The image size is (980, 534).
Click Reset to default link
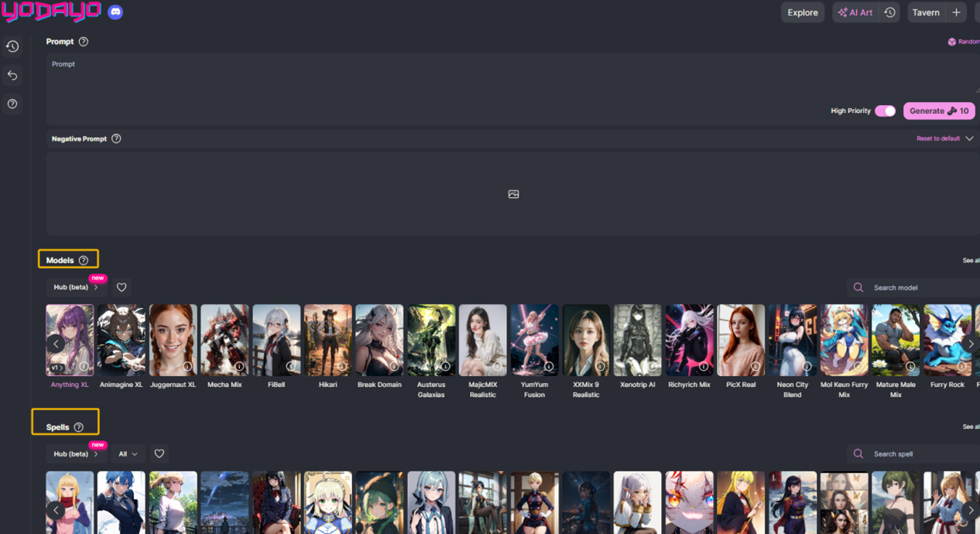click(937, 139)
